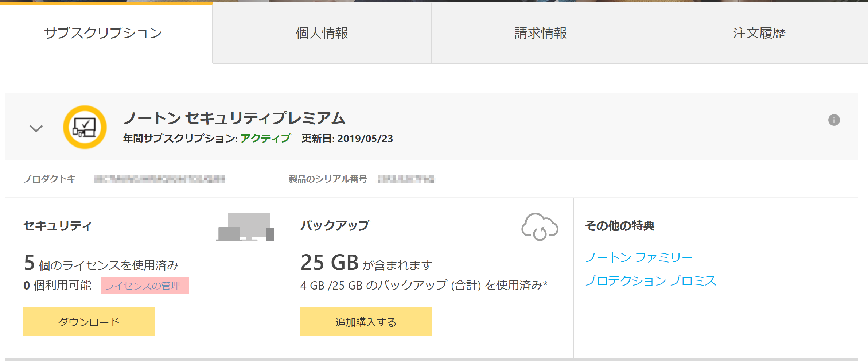Click the 4 GB /25 GB backup usage text
868x361 pixels.
pos(424,285)
